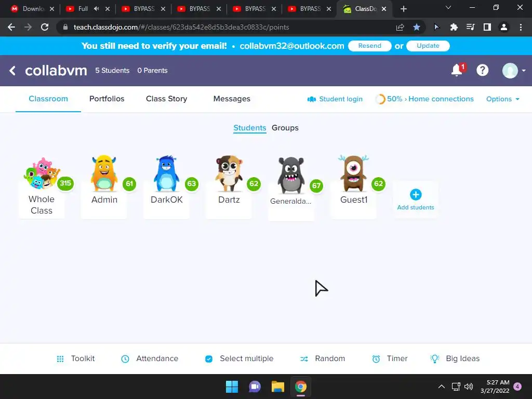Click the Whole Class 315 points badge
Screen dimensions: 532x399
(x=65, y=183)
